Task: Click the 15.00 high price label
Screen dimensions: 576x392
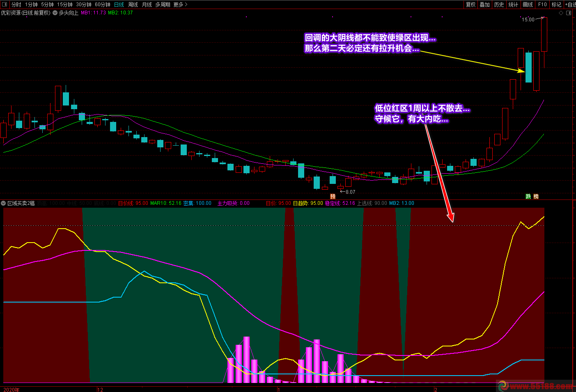Action: (528, 19)
